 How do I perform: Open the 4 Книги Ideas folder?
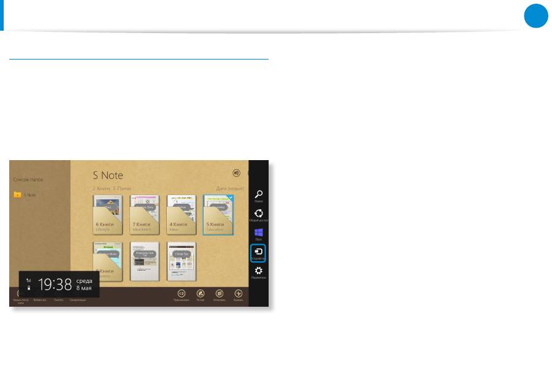point(181,215)
